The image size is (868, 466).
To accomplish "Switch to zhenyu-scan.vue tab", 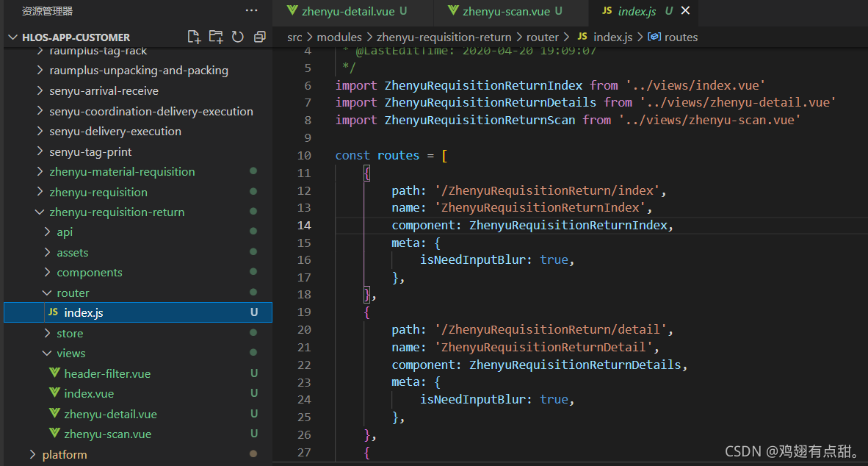I will pos(507,11).
